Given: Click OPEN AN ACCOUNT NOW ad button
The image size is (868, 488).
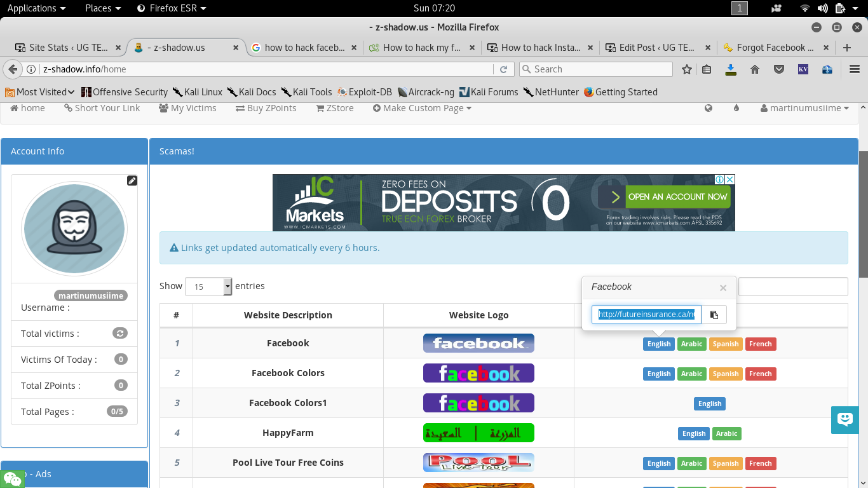Looking at the screenshot, I should pos(678,197).
